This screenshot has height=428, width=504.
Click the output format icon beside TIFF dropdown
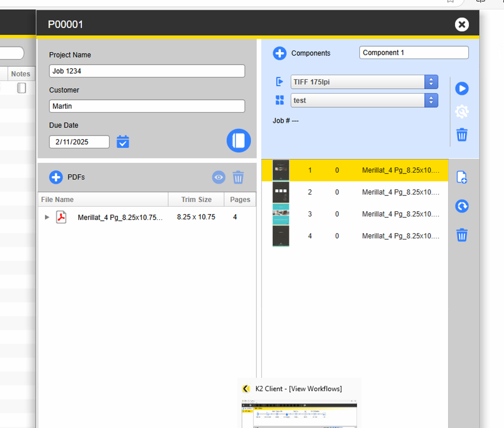tap(280, 82)
